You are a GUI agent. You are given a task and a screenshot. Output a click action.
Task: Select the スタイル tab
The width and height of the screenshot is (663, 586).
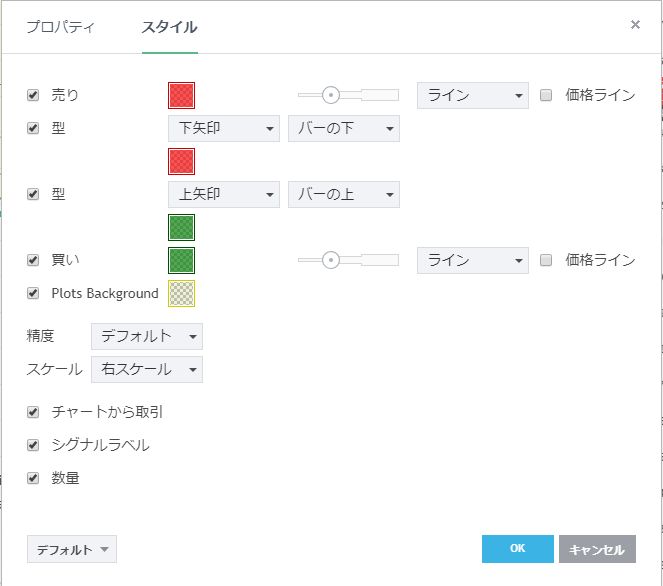[x=169, y=27]
